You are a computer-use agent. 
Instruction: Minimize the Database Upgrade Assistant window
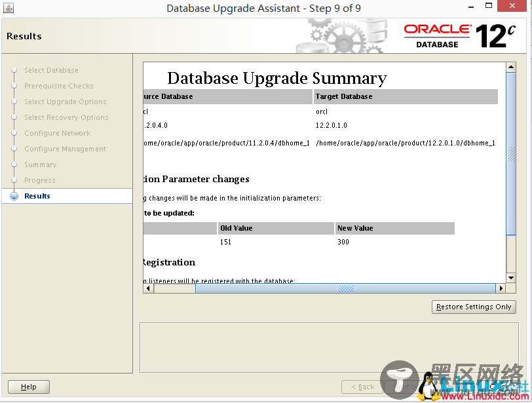[x=471, y=7]
